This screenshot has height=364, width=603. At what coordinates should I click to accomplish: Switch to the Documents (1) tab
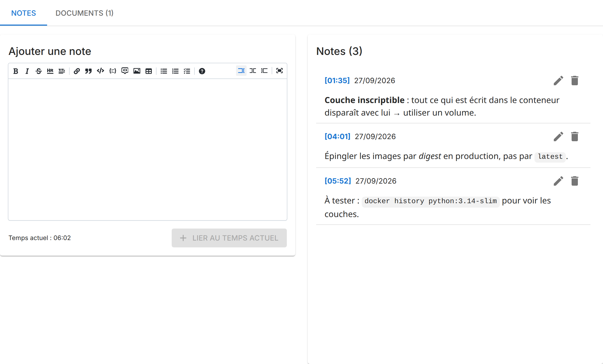click(85, 13)
